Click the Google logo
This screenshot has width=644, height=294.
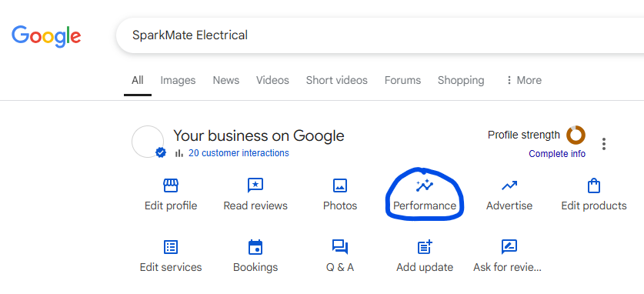coord(46,36)
